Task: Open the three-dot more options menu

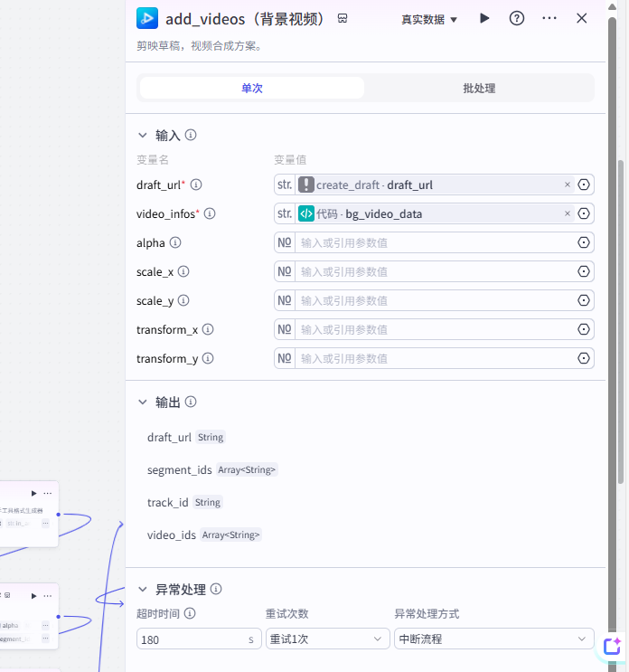Action: point(549,18)
